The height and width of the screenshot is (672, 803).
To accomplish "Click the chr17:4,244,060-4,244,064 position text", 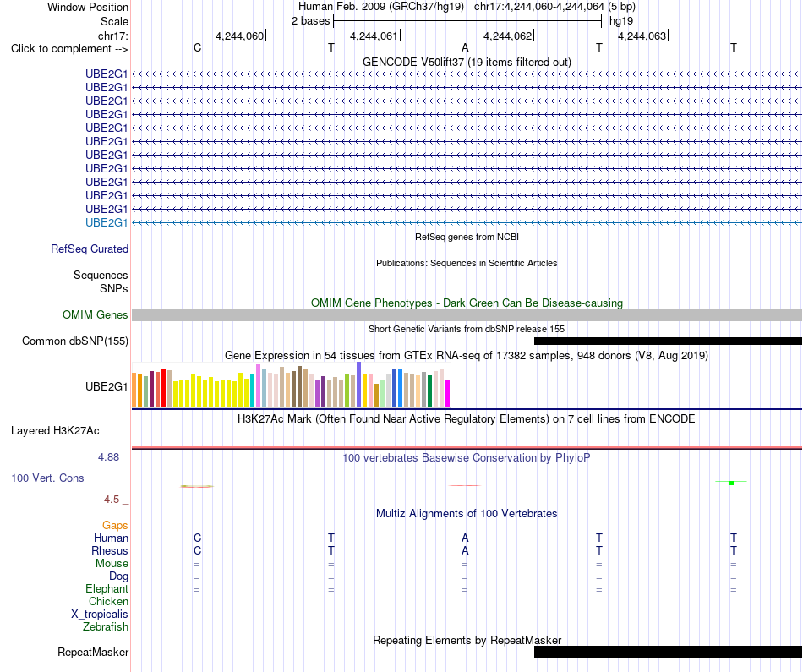I will point(539,7).
